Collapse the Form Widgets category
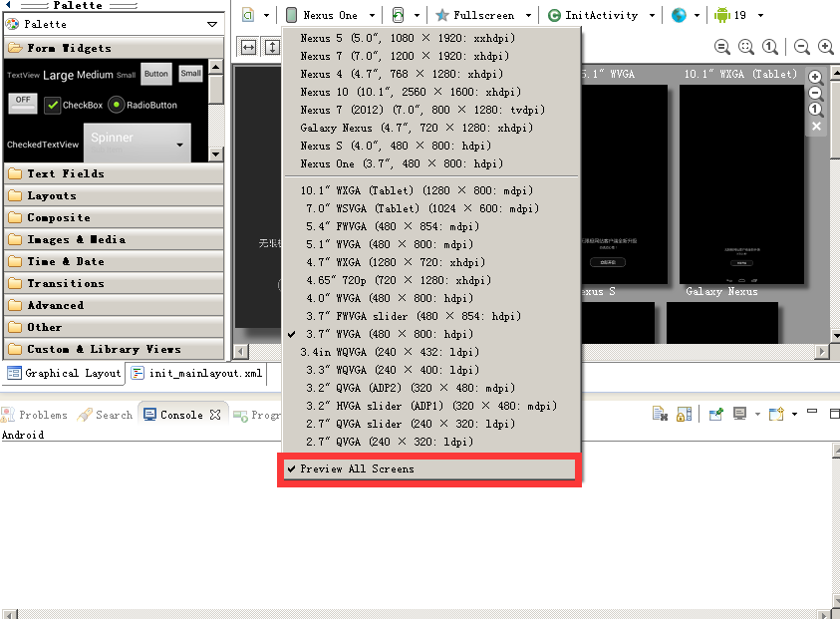The image size is (840, 619). coord(114,48)
